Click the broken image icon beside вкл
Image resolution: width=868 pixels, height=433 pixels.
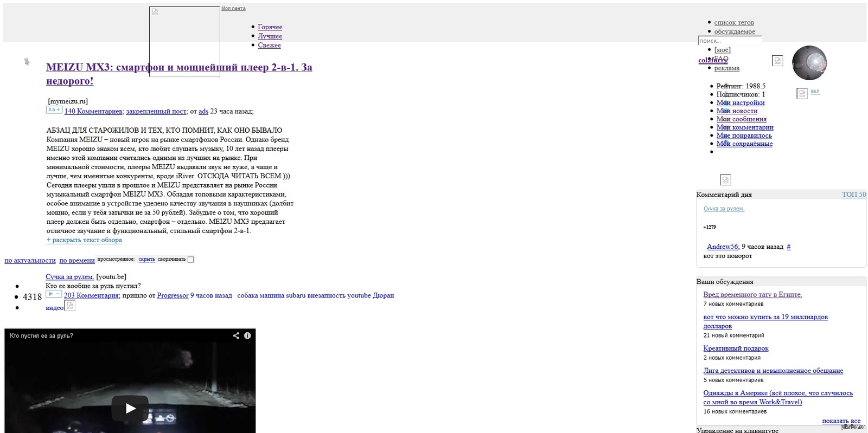pos(802,93)
